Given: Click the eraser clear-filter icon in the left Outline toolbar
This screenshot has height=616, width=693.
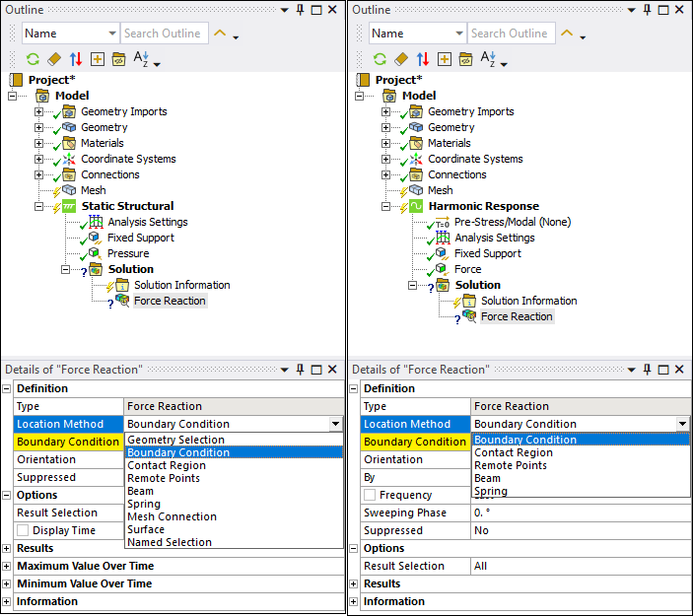Looking at the screenshot, I should coord(53,59).
